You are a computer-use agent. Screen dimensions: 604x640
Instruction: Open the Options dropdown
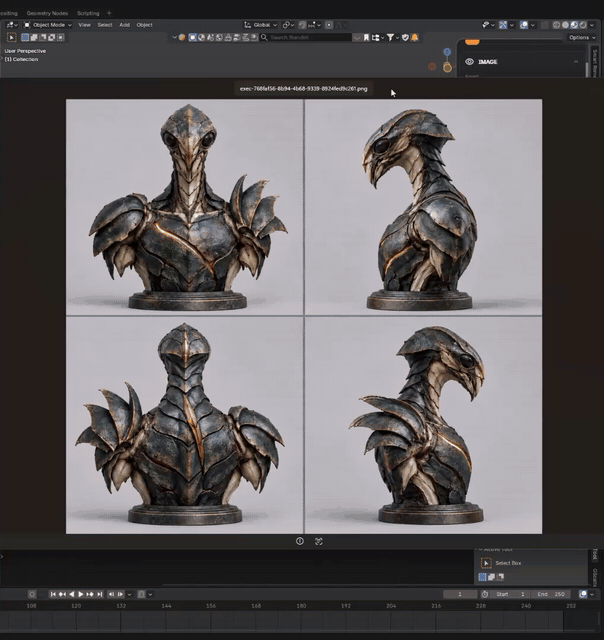click(x=582, y=37)
